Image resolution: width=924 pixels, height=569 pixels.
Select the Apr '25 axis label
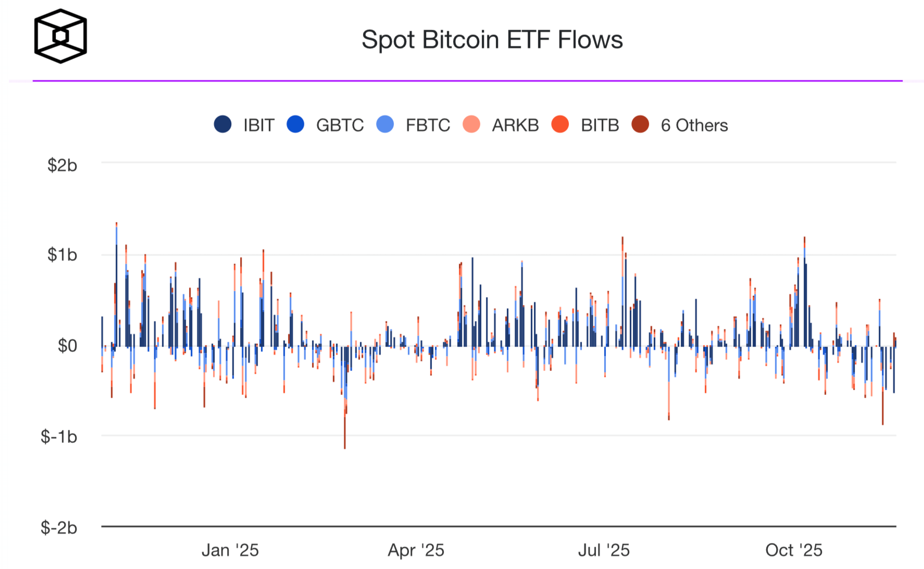tap(416, 550)
